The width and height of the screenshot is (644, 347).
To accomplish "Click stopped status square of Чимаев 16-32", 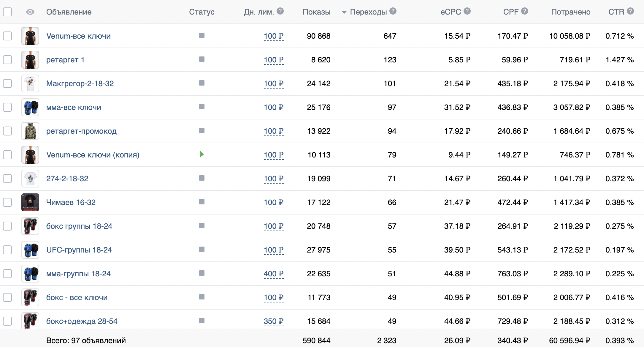I will tap(202, 202).
